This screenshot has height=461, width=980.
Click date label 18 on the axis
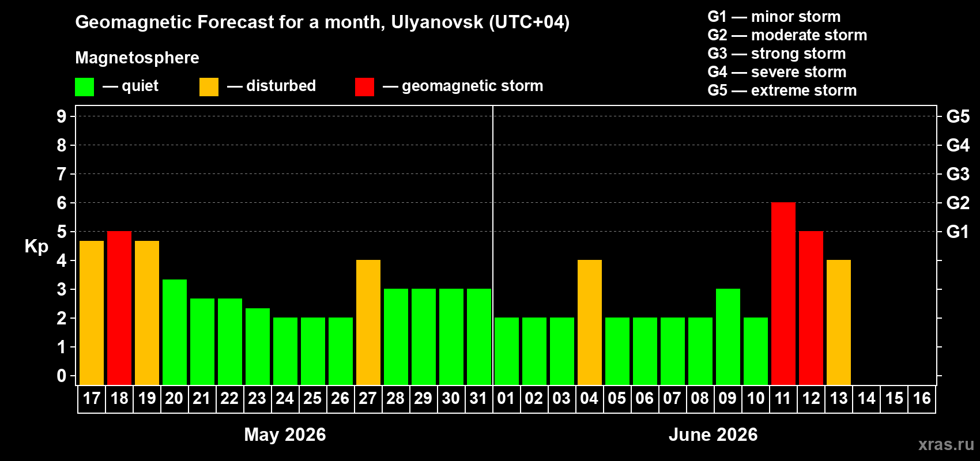[x=119, y=398]
